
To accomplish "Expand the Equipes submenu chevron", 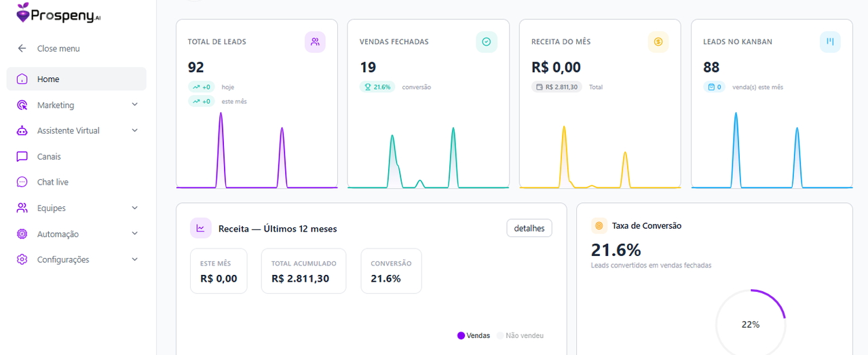I will [x=134, y=208].
